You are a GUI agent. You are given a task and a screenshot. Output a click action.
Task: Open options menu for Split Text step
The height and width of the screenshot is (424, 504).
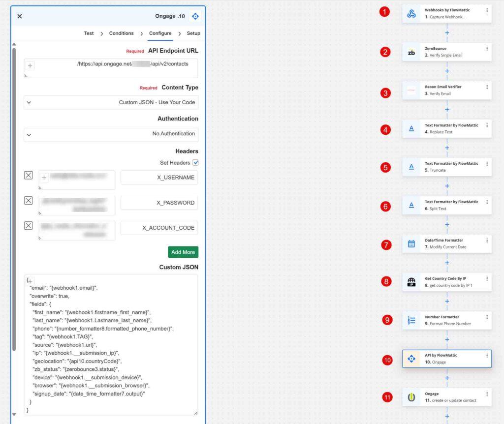coord(487,202)
